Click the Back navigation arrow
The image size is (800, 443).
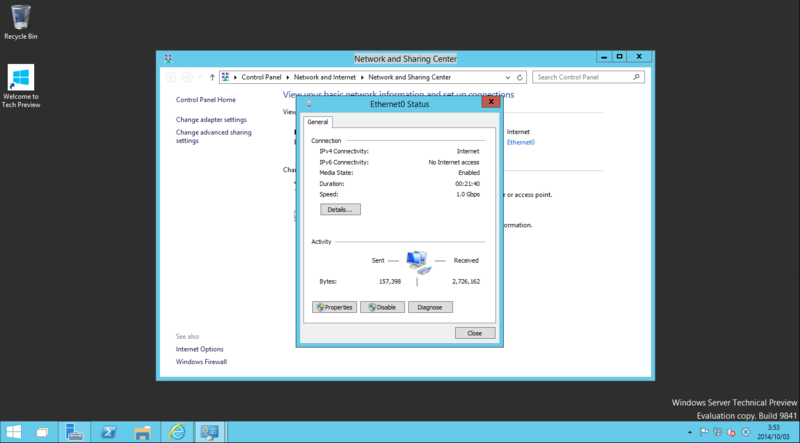[x=171, y=77]
